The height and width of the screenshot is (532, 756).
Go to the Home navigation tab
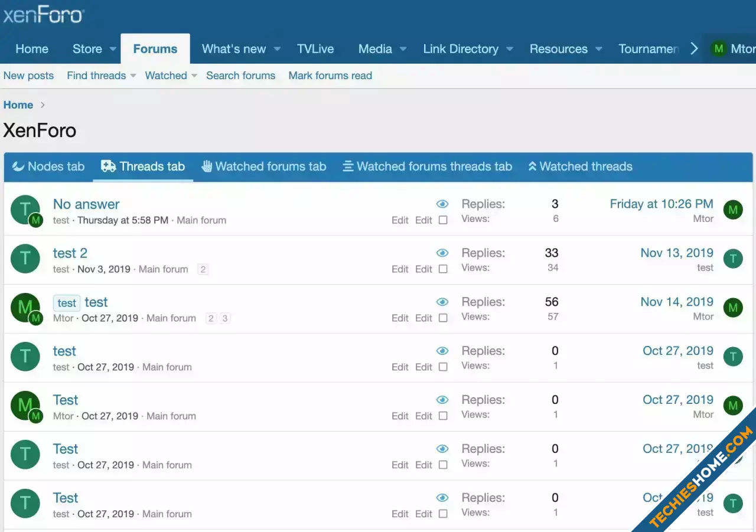pyautogui.click(x=32, y=49)
